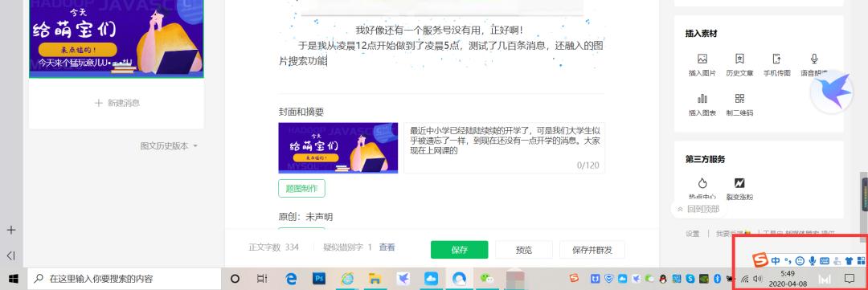The image size is (868, 290).
Task: Click the 预览 preview button
Action: tap(524, 250)
